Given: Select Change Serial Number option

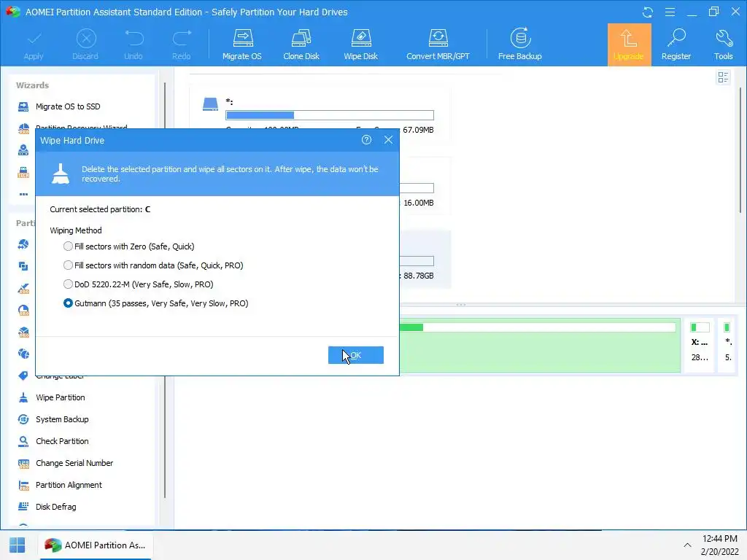Looking at the screenshot, I should (x=74, y=463).
